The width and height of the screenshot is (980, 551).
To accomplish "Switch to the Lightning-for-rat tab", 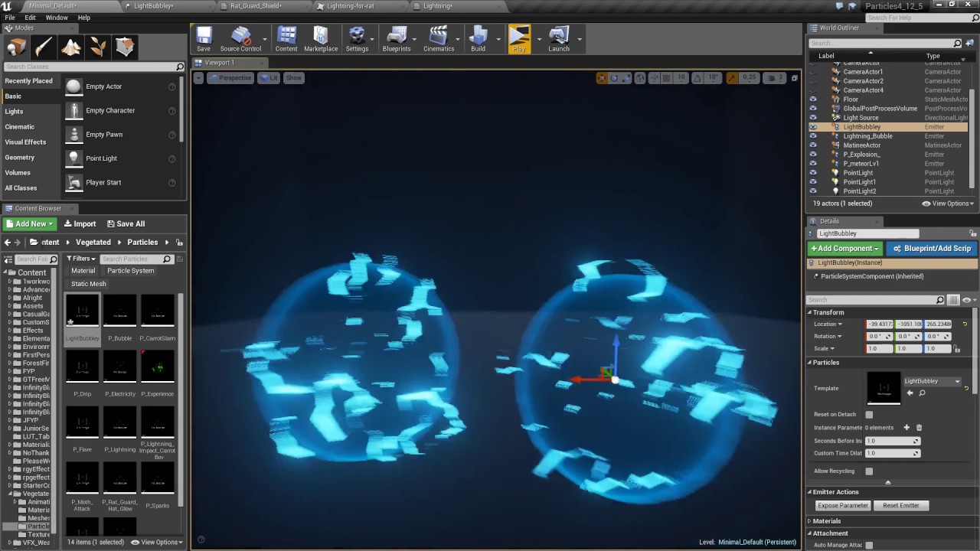I will (x=351, y=6).
